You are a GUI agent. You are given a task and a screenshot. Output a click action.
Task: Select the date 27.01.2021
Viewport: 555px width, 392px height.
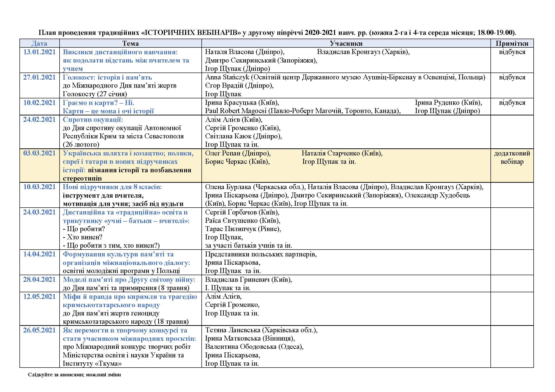39,77
